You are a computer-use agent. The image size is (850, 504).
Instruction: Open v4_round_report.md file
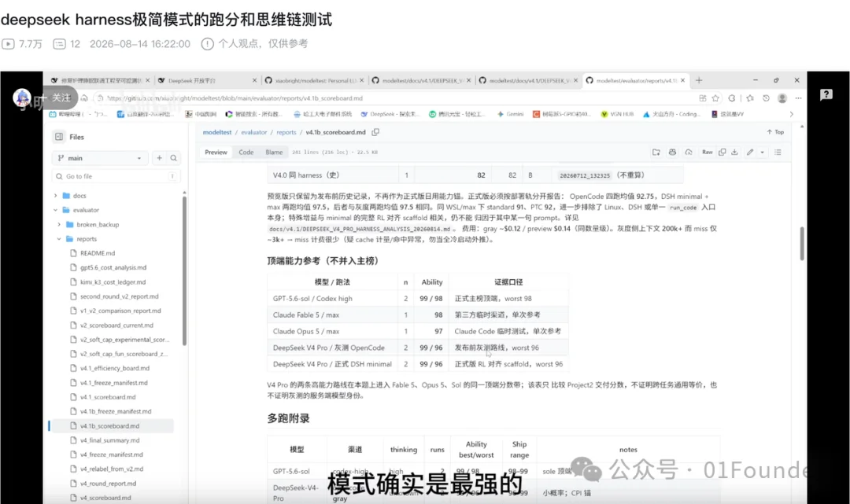click(x=108, y=484)
